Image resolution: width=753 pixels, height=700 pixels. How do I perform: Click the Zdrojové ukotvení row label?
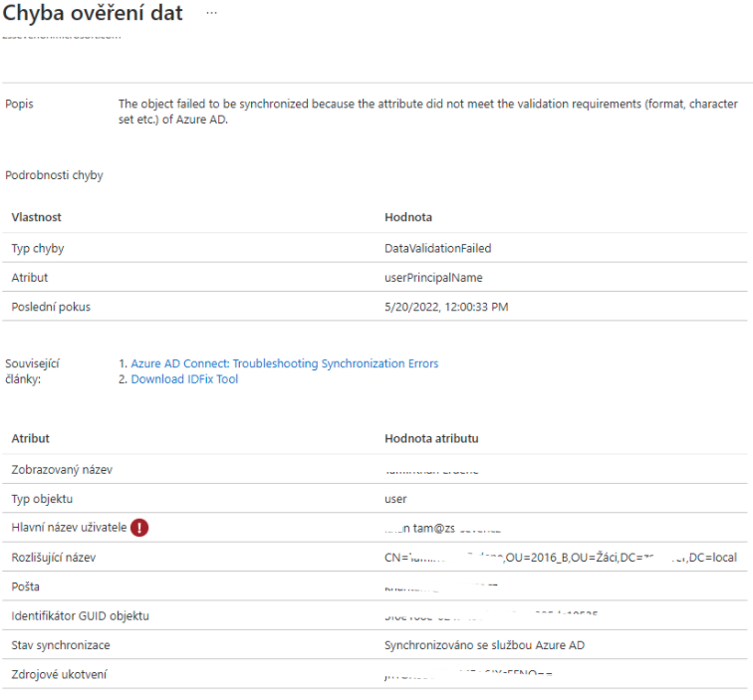(x=59, y=675)
